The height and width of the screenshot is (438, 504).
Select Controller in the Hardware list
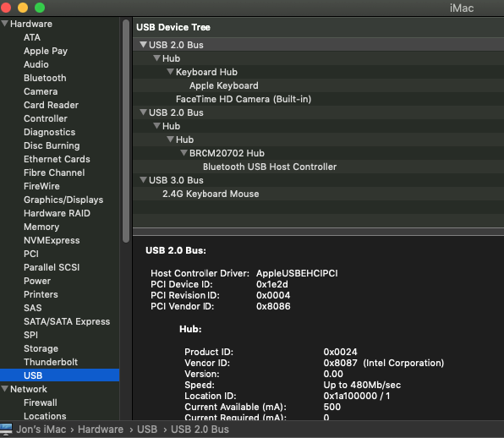46,118
